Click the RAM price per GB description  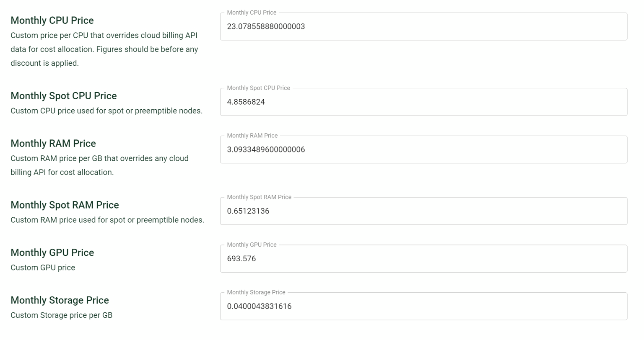click(99, 165)
